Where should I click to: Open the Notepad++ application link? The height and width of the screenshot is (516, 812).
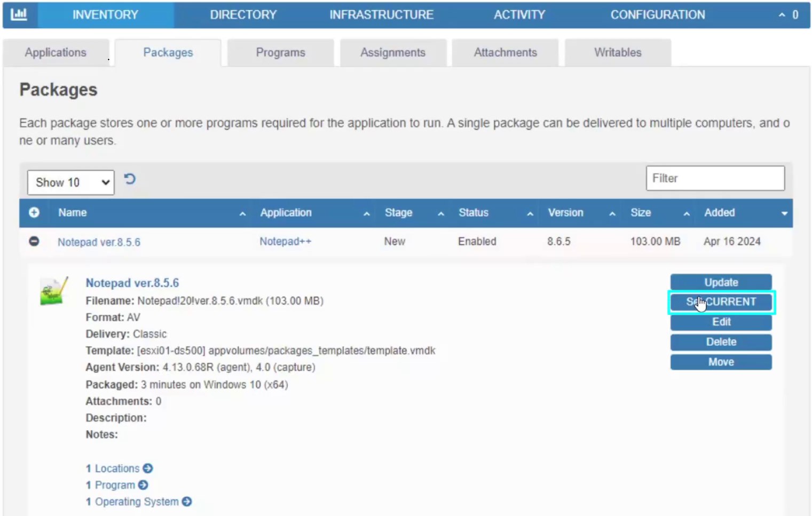(285, 241)
